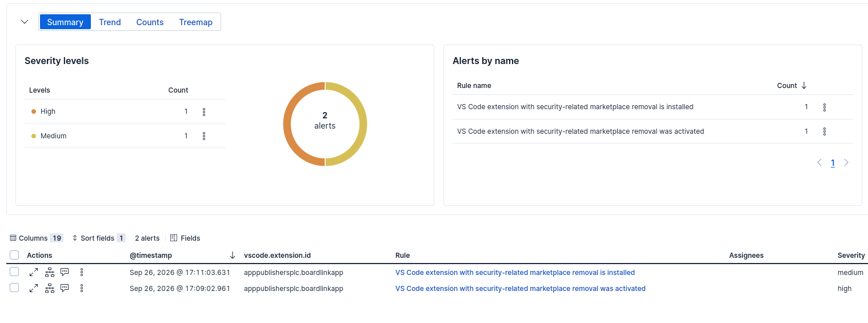Switch to the Trend tab
Screen dimensions: 868x323
(x=110, y=22)
